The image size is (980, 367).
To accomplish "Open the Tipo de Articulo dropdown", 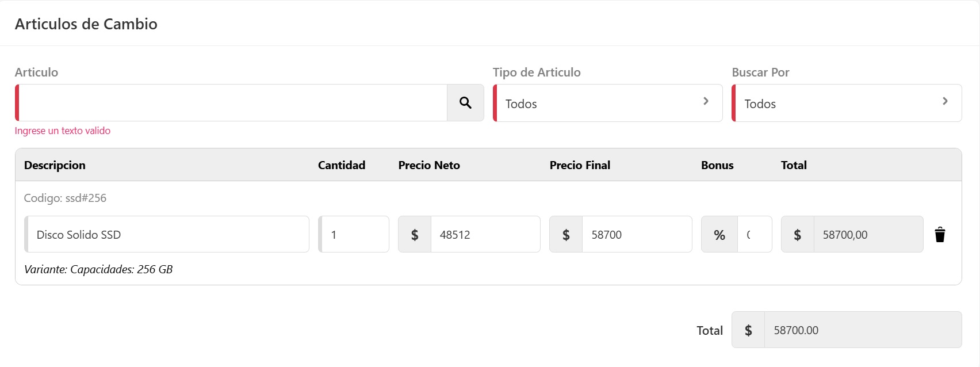I will [607, 104].
